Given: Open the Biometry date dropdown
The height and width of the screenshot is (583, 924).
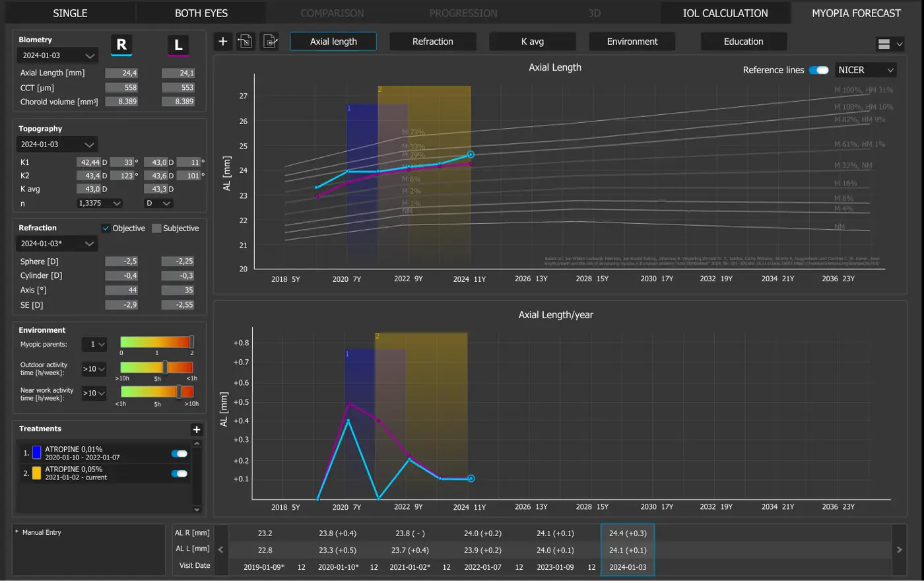Looking at the screenshot, I should coord(57,55).
